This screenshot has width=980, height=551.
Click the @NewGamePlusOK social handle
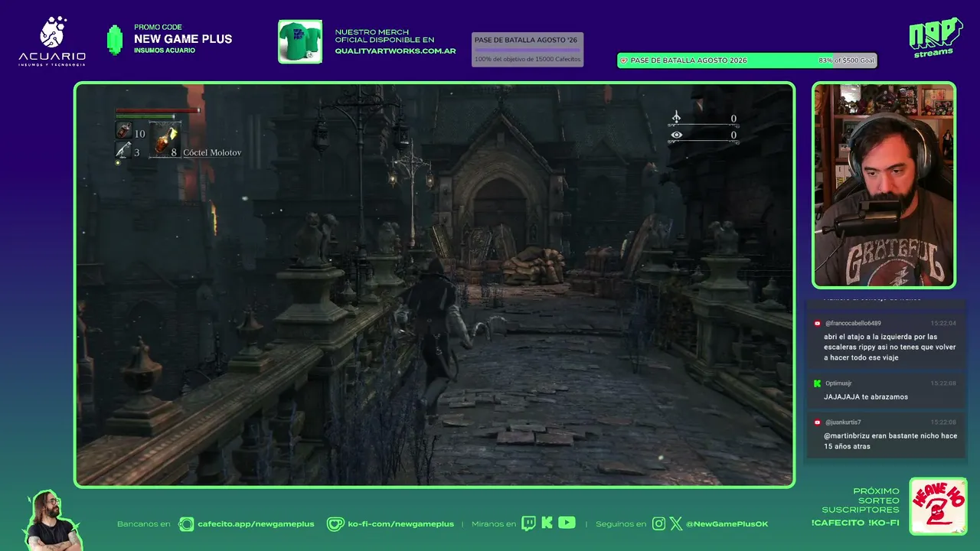[x=727, y=524]
